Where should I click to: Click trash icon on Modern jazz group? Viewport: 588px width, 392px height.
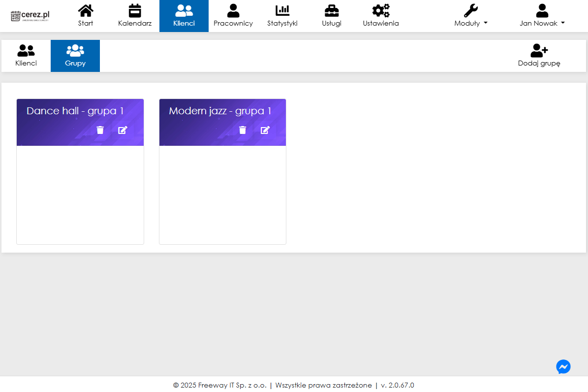click(x=243, y=130)
